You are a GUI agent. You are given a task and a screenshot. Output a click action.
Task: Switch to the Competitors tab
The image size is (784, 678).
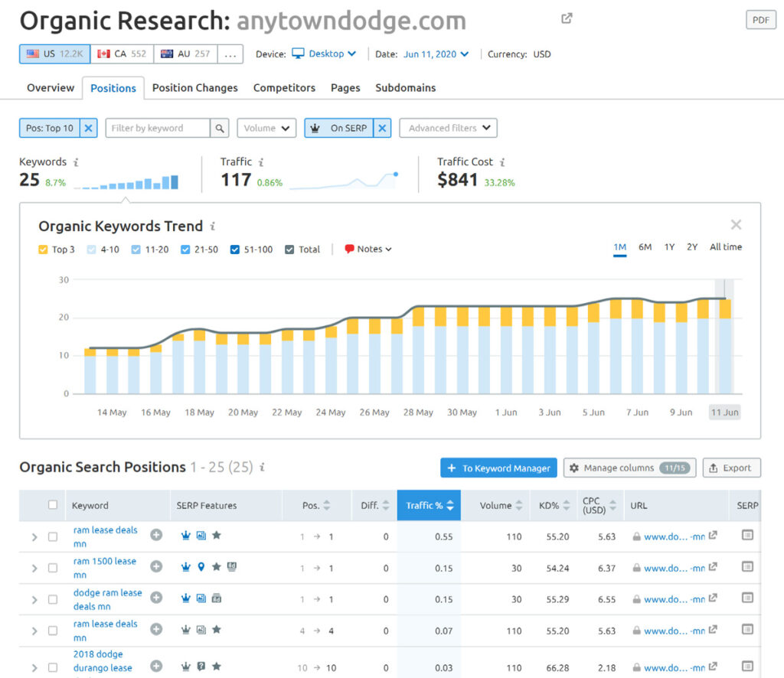(x=284, y=88)
